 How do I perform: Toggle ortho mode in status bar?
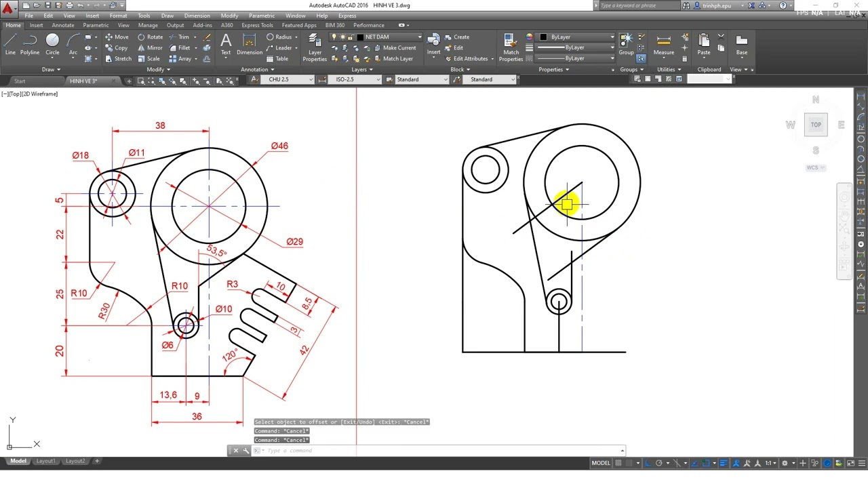pos(648,464)
